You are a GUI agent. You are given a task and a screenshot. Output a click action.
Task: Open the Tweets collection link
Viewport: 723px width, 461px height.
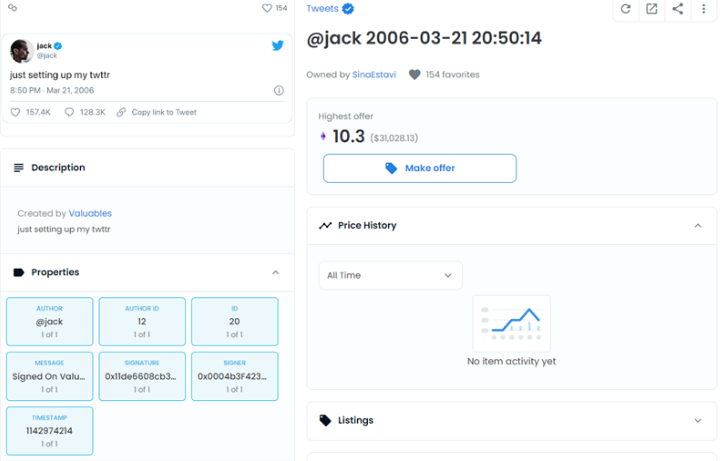click(322, 9)
